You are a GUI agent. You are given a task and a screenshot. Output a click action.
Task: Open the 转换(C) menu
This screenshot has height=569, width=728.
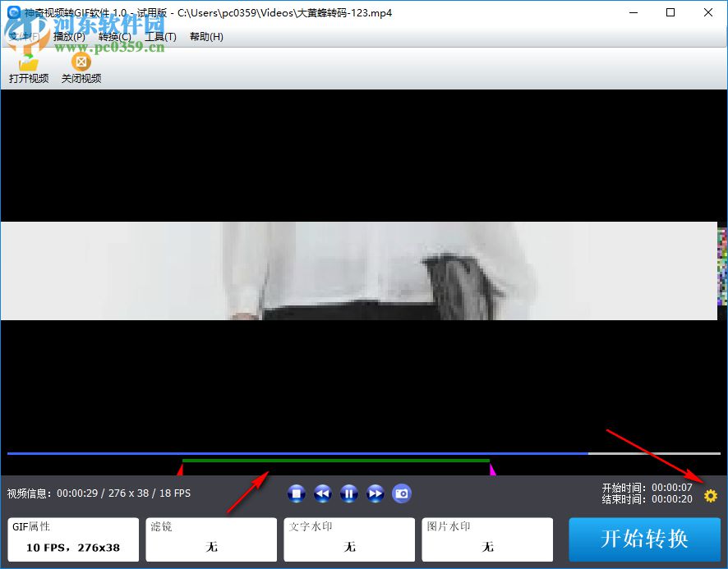115,37
